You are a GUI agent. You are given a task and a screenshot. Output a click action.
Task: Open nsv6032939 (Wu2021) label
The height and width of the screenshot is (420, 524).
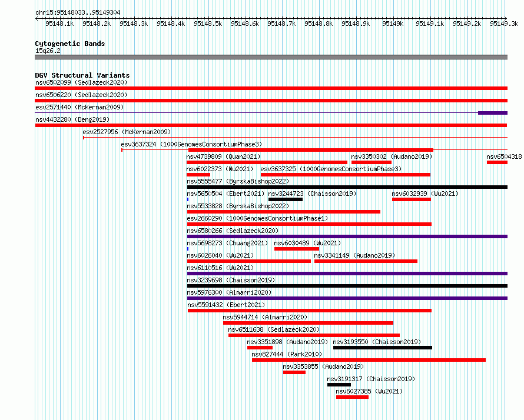tap(425, 194)
